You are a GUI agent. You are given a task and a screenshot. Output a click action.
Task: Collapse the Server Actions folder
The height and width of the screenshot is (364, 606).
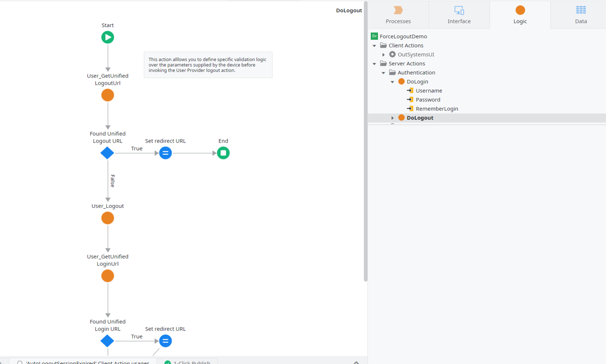[x=374, y=64]
